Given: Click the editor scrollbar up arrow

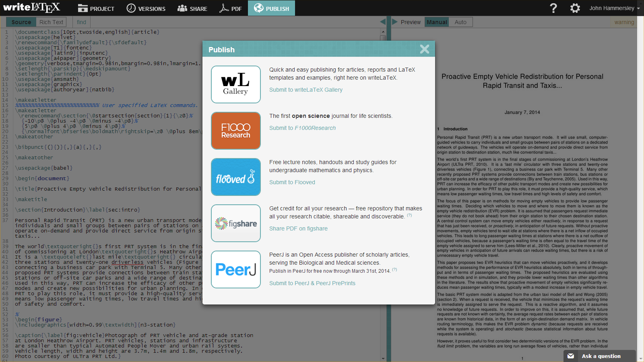Looking at the screenshot, I should click(x=383, y=31).
